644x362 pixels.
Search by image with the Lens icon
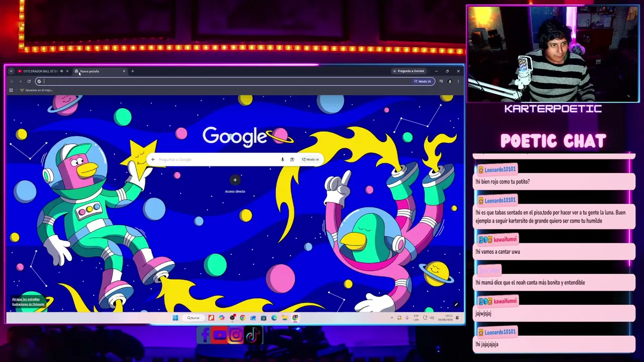(292, 160)
